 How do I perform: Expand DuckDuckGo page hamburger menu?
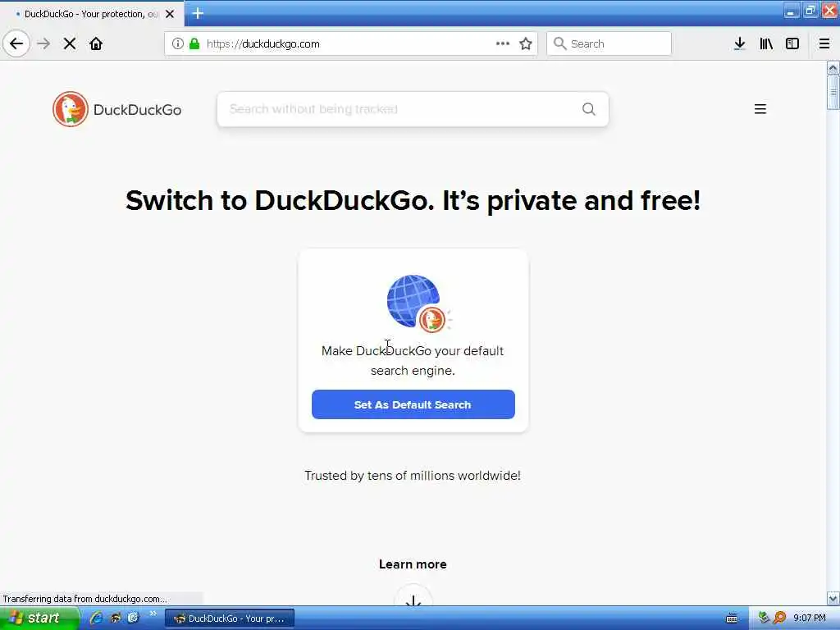pyautogui.click(x=760, y=109)
